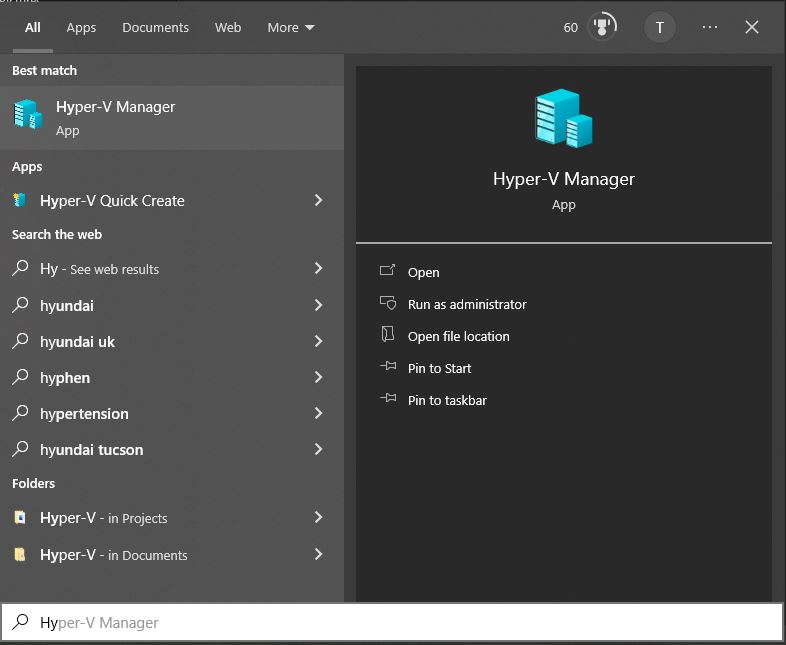786x645 pixels.
Task: Switch to the Documents tab
Action: 155,27
